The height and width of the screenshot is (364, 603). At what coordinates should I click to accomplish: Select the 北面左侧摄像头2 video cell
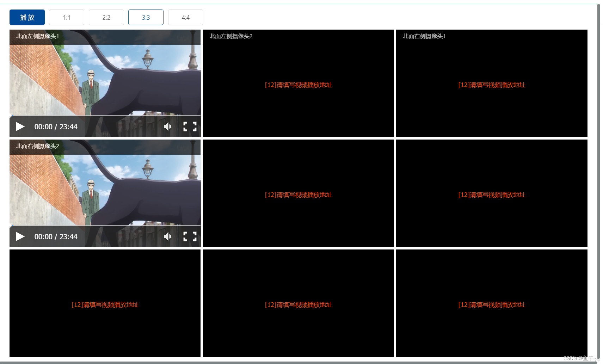click(299, 83)
